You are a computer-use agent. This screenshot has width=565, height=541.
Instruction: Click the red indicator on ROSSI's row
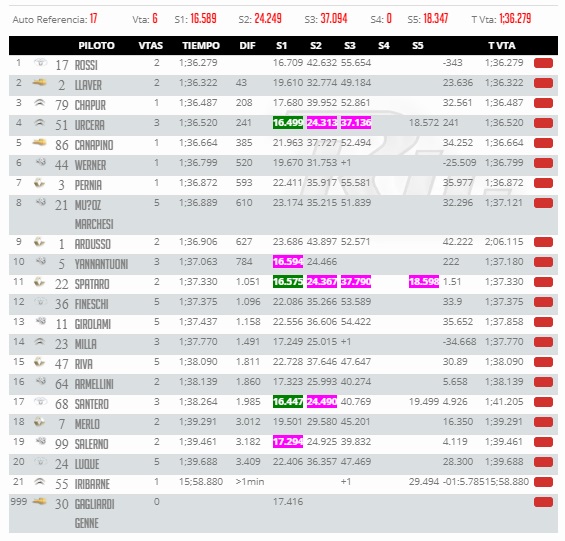[543, 63]
